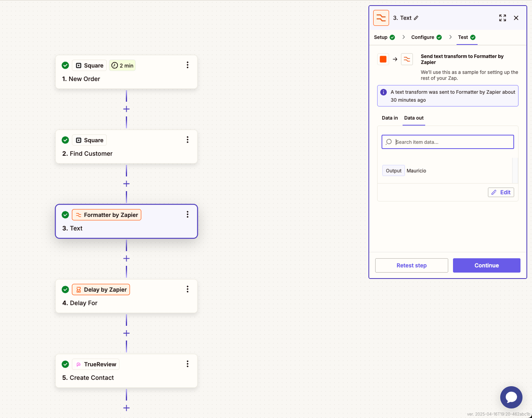Click the TrueReview app badge

pyautogui.click(x=96, y=364)
